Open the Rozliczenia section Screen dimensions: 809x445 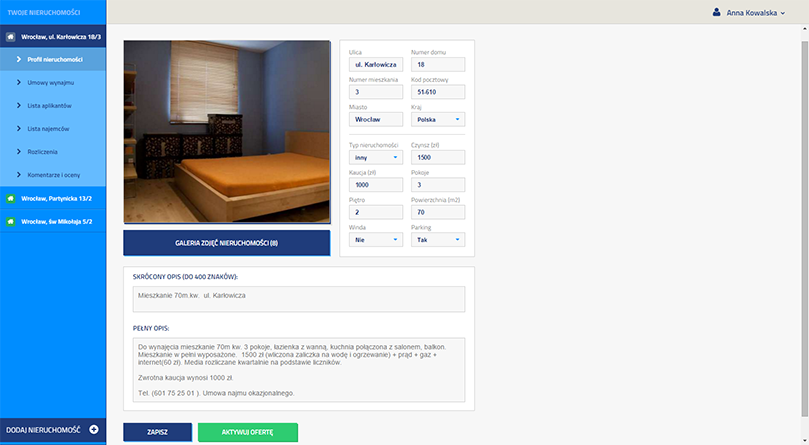tap(53, 152)
